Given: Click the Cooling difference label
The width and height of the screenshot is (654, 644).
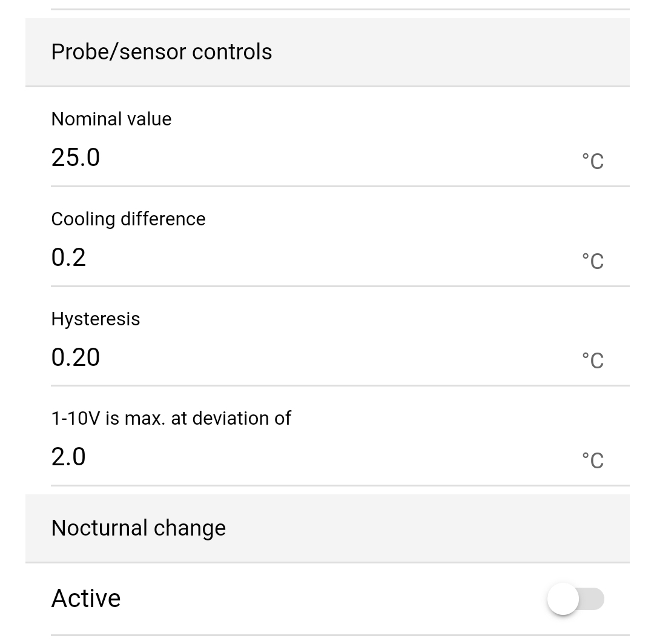Looking at the screenshot, I should pyautogui.click(x=128, y=219).
